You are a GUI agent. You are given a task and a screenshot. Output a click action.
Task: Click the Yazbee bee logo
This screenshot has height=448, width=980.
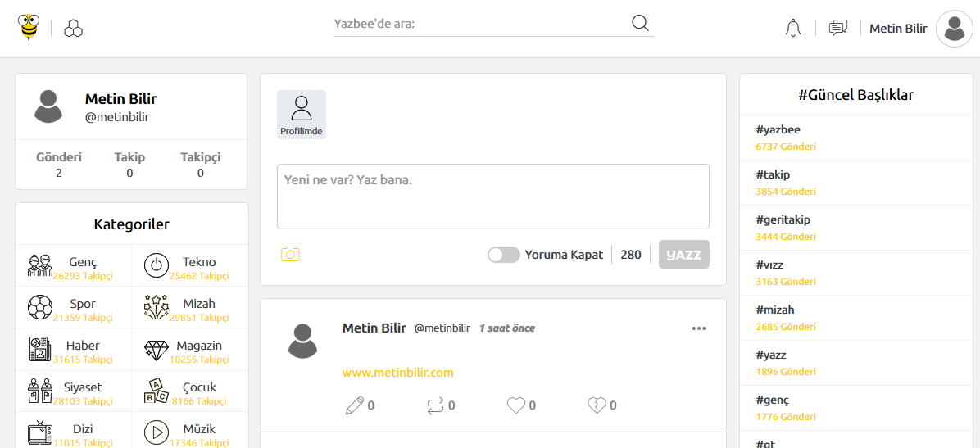tap(28, 28)
